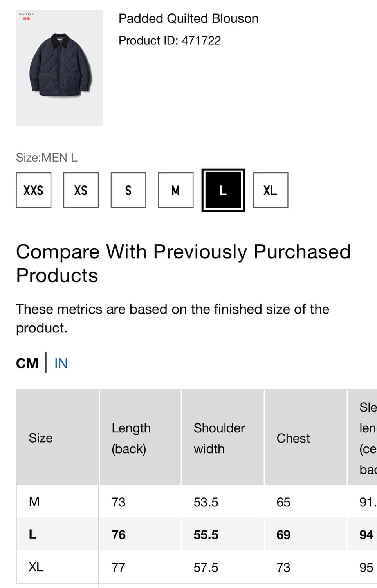Click the partially visible Sleeve length header
This screenshot has height=588, width=377.
pos(368,438)
